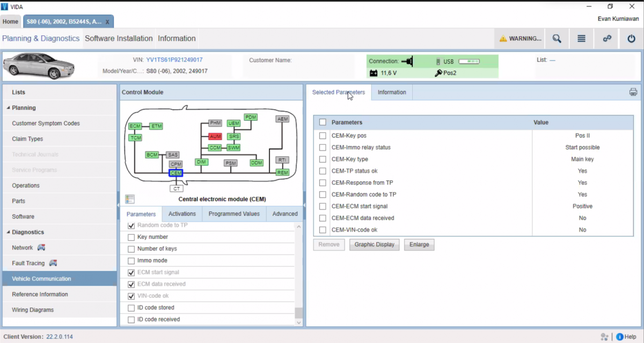Click the power icon in toolbar
644x343 pixels.
coord(631,39)
